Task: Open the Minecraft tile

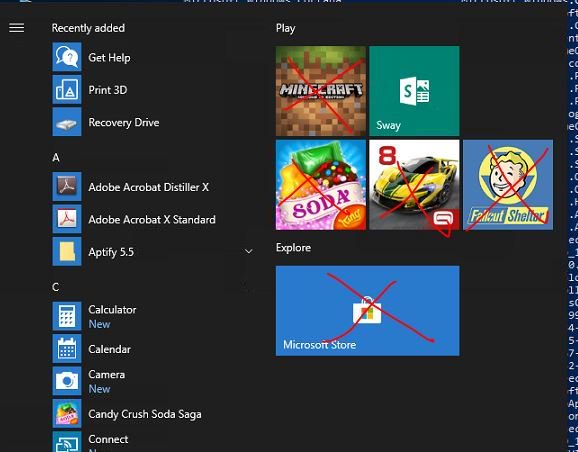Action: [321, 91]
